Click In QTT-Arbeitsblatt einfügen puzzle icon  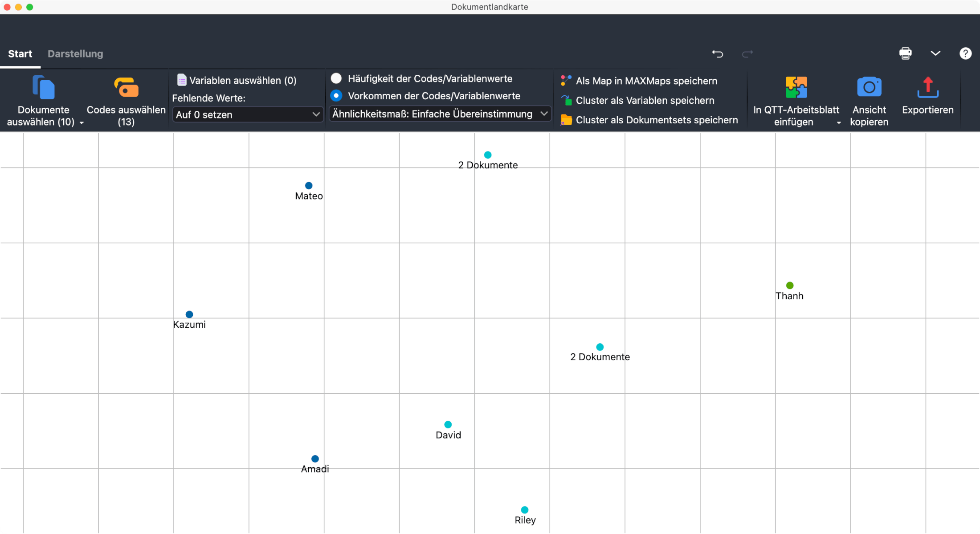coord(796,87)
